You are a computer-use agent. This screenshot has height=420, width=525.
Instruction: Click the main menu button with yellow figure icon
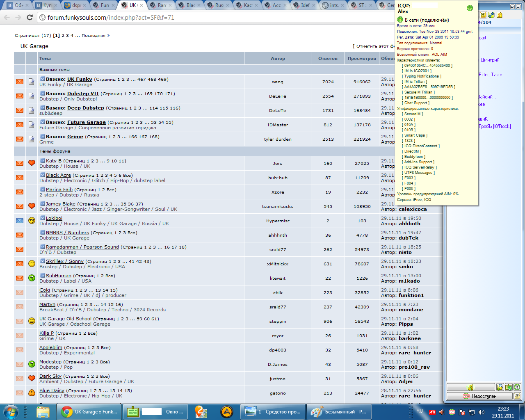tap(471, 387)
